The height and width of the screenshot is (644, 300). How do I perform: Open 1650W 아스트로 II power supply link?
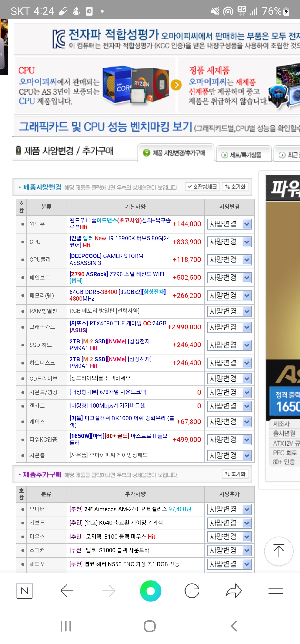point(119,439)
